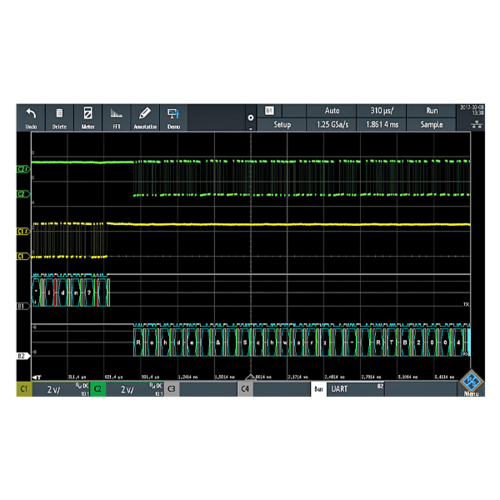Toggle the Run acquisition state

432,111
